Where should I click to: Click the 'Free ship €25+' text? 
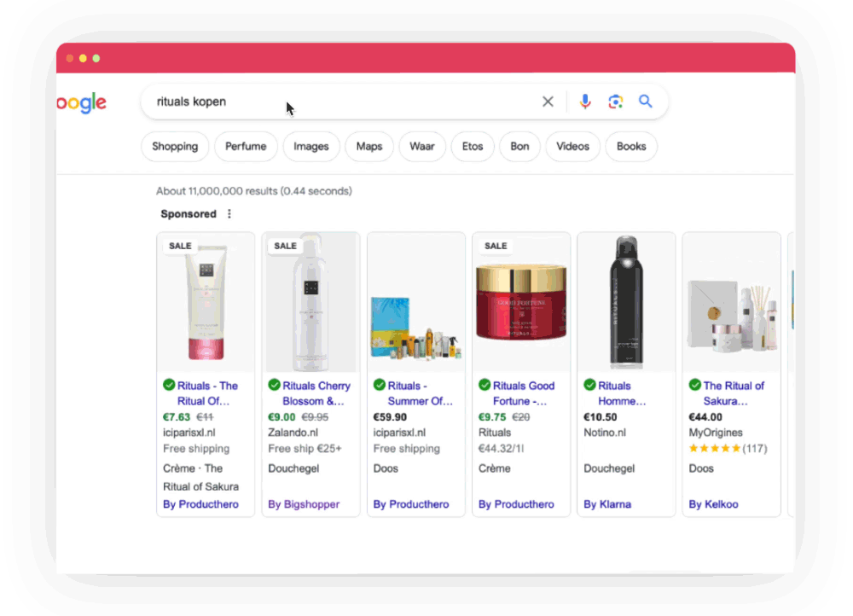[305, 449]
